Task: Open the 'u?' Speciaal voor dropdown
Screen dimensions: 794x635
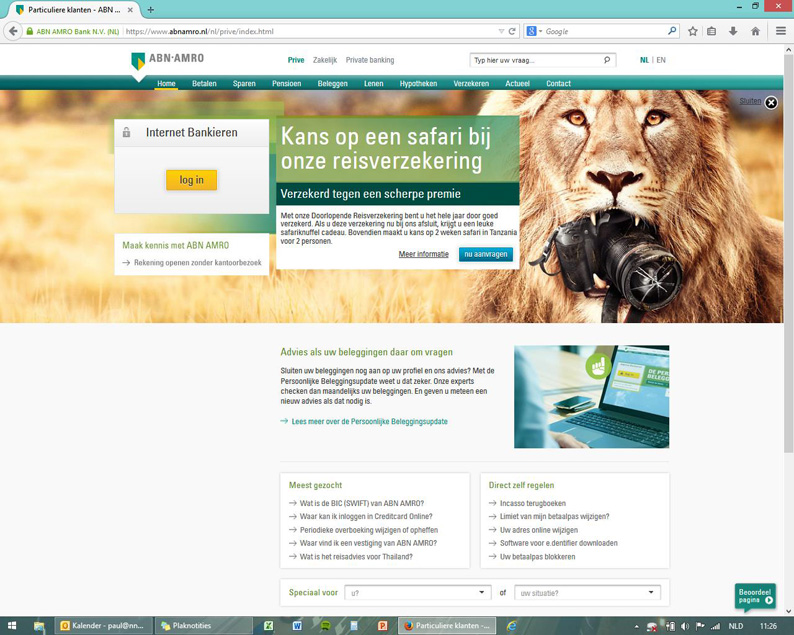Action: pyautogui.click(x=418, y=592)
